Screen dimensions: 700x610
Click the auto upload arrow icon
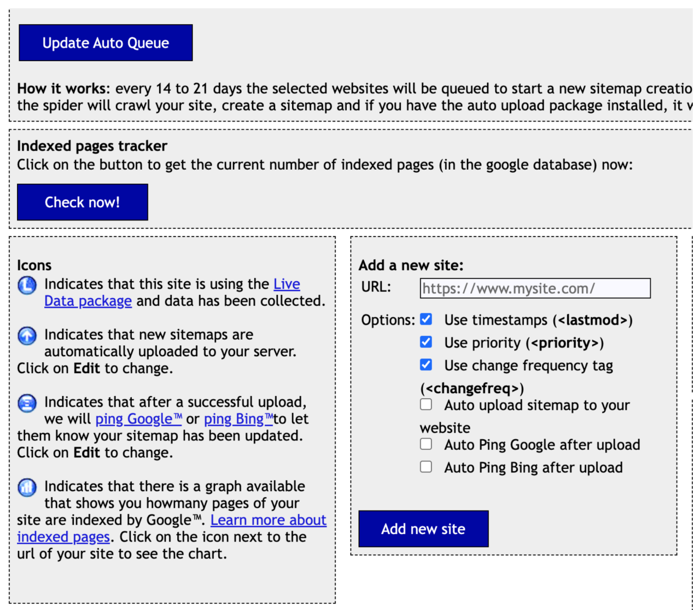(x=27, y=335)
